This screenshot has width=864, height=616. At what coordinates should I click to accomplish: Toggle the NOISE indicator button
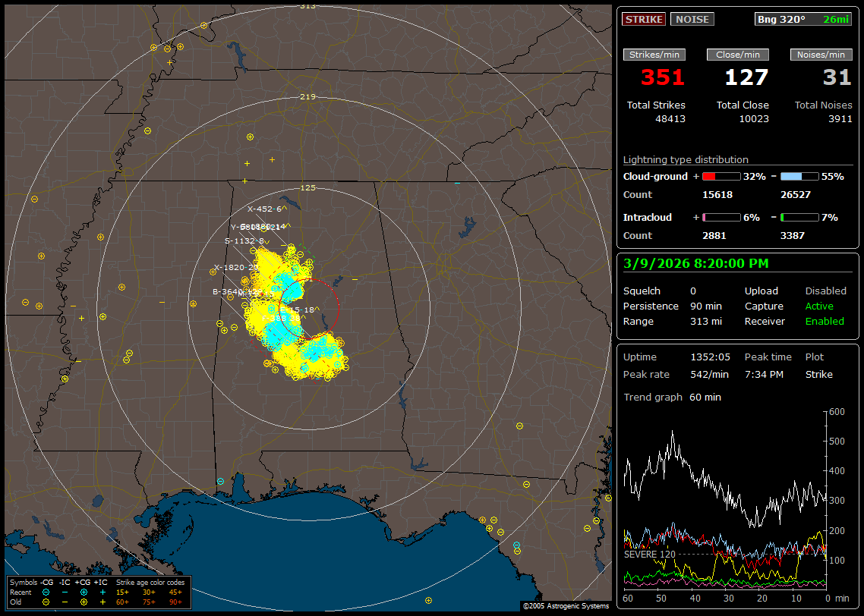click(x=692, y=19)
